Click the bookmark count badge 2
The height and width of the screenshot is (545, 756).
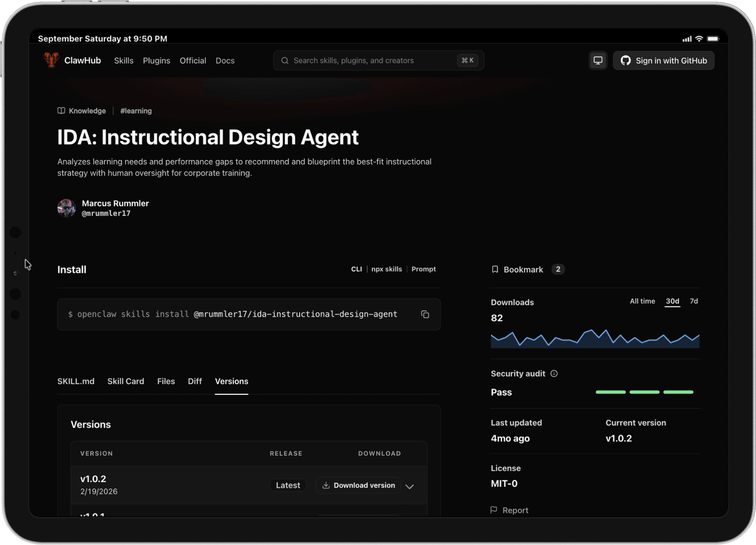click(x=558, y=270)
